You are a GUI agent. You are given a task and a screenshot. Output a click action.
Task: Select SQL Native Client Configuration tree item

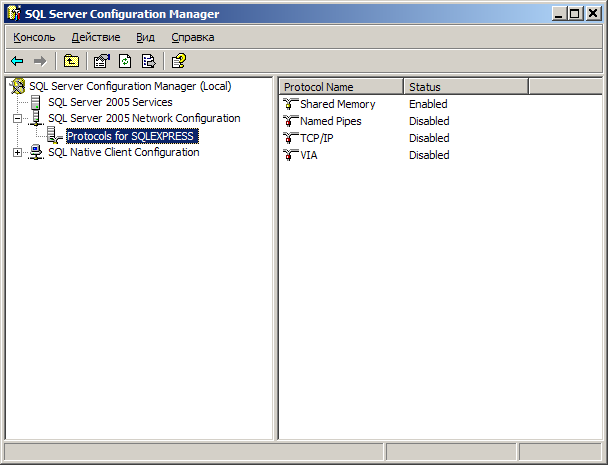click(x=124, y=152)
